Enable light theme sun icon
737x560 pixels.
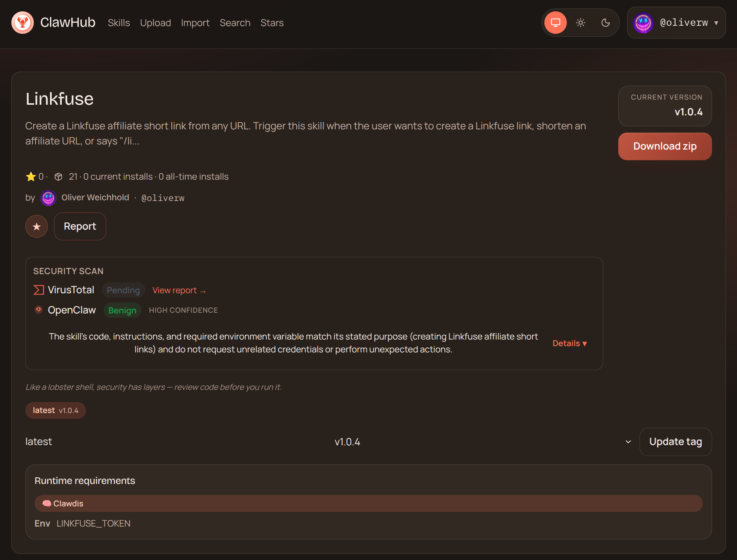tap(580, 23)
